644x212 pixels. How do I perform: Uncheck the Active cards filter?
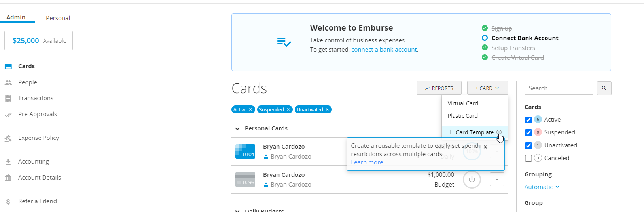[x=528, y=120]
